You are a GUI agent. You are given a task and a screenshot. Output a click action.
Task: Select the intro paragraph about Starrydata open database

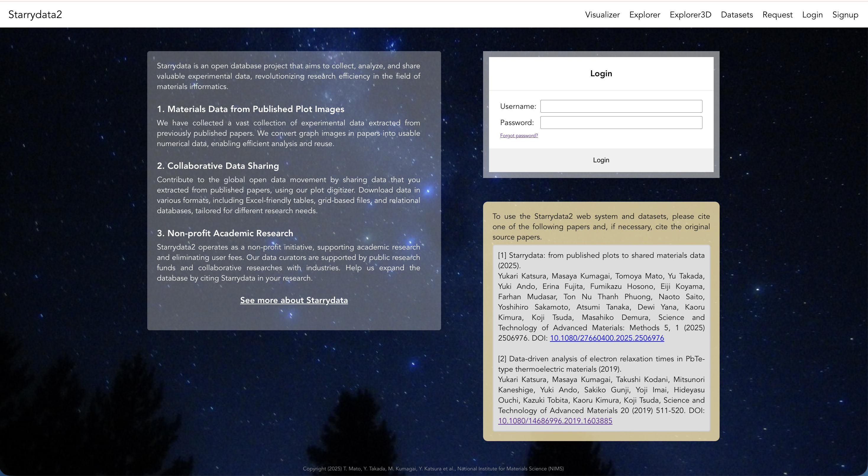pyautogui.click(x=289, y=76)
